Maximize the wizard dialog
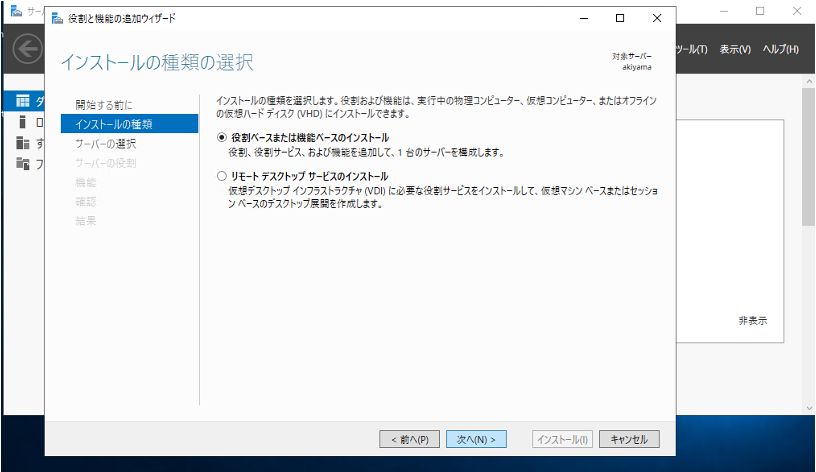 tap(620, 18)
